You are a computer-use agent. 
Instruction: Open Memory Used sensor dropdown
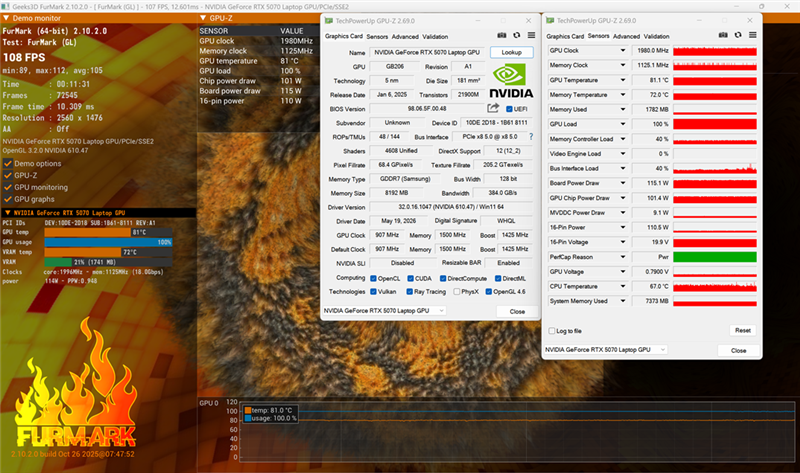622,110
